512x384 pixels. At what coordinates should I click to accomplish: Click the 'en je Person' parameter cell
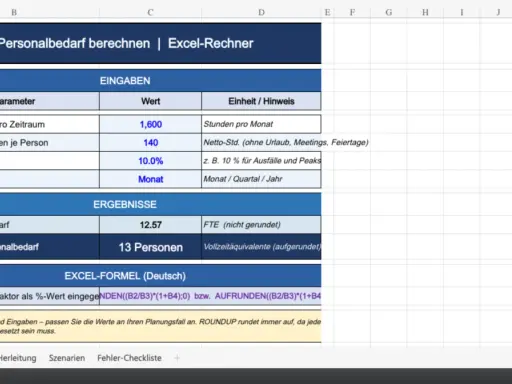(x=49, y=143)
